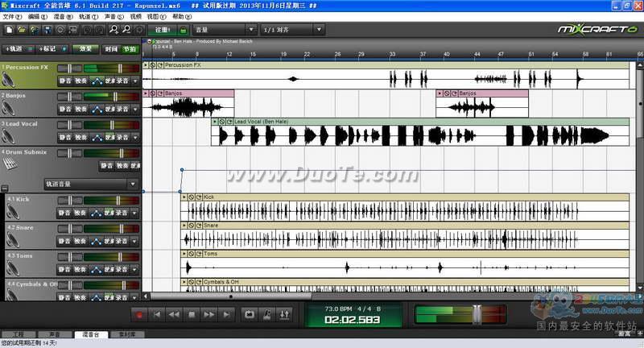The width and height of the screenshot is (644, 348).
Task: Click the Add Track button
Action: point(19,49)
